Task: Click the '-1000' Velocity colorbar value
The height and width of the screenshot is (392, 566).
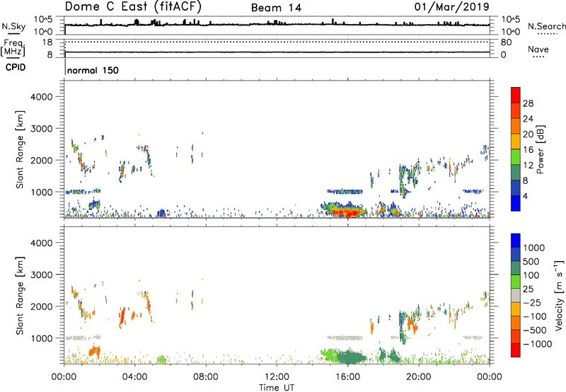Action: (538, 344)
